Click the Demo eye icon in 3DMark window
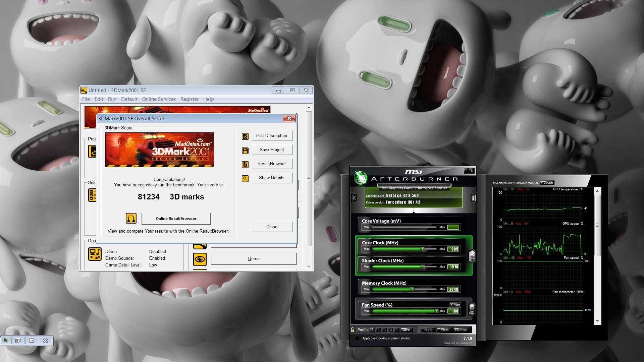 [200, 259]
